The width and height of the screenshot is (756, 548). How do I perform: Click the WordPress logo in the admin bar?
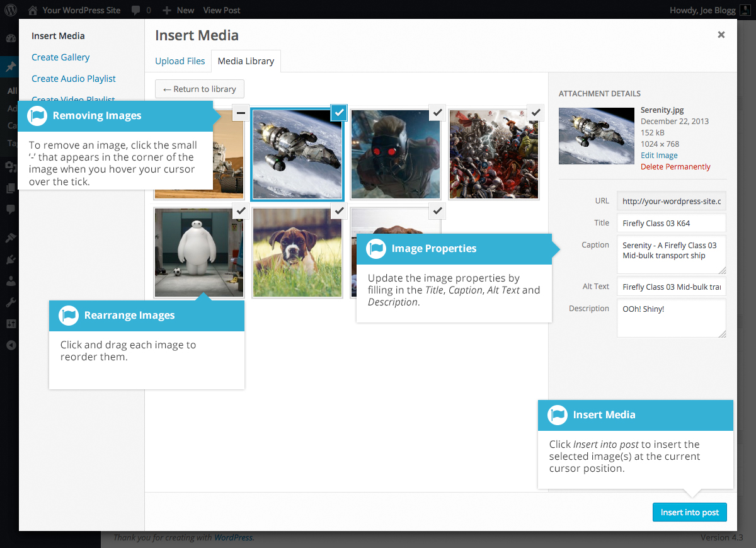click(x=11, y=10)
